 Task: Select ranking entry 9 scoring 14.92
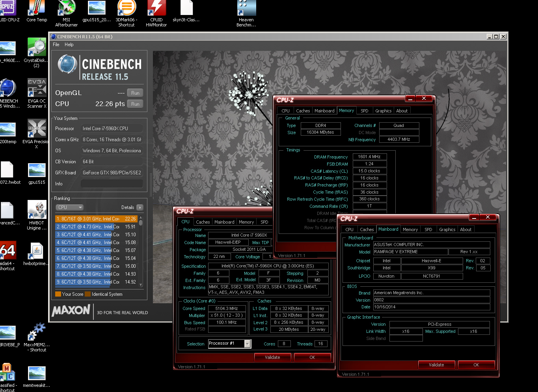pos(96,282)
